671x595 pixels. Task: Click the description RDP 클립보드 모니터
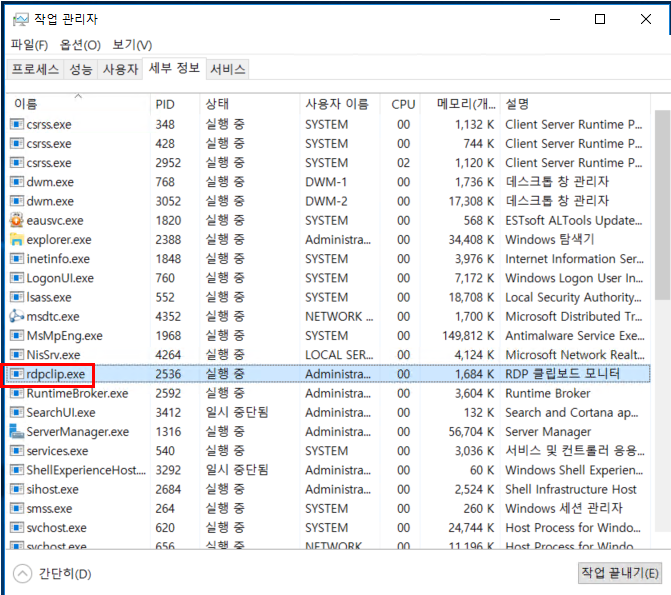pyautogui.click(x=562, y=374)
